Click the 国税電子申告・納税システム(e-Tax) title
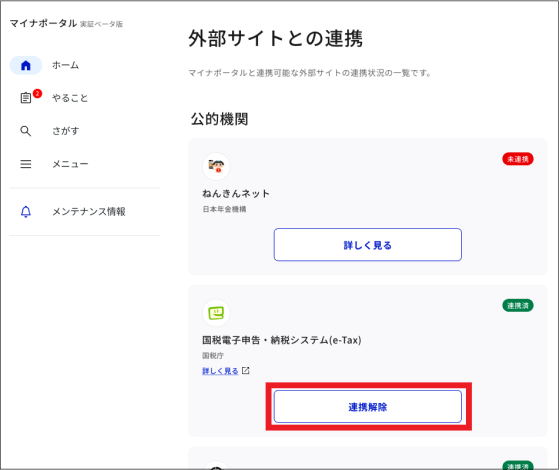 coord(282,340)
